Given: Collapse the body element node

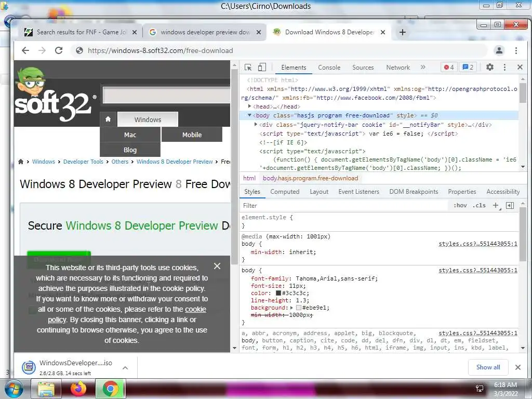Looking at the screenshot, I should click(x=250, y=115).
